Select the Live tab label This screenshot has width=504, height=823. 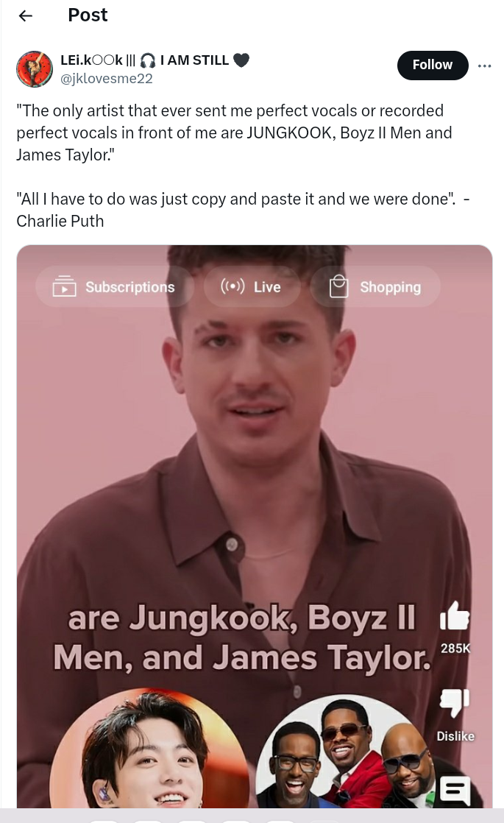coord(267,287)
